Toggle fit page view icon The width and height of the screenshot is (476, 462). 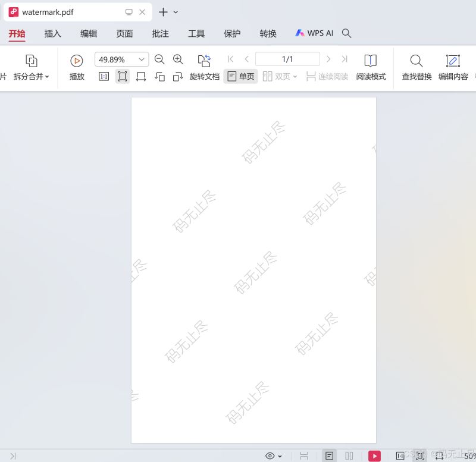tap(123, 77)
